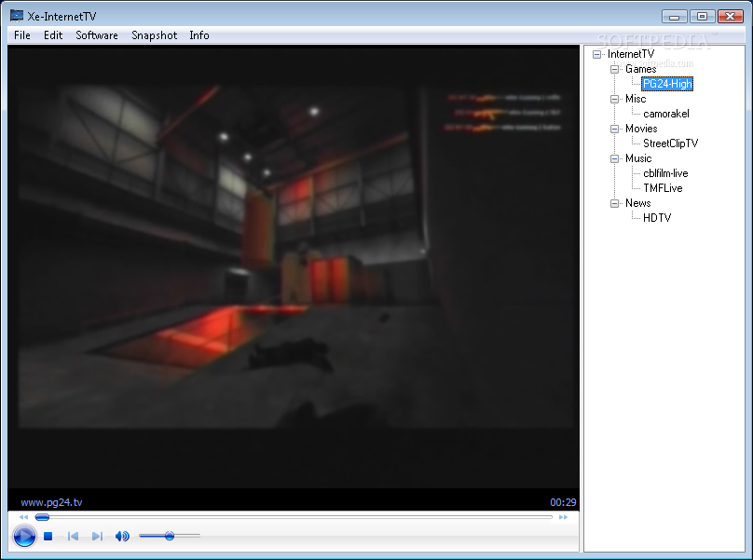Click the Misc category label
This screenshot has width=753, height=560.
click(x=636, y=99)
